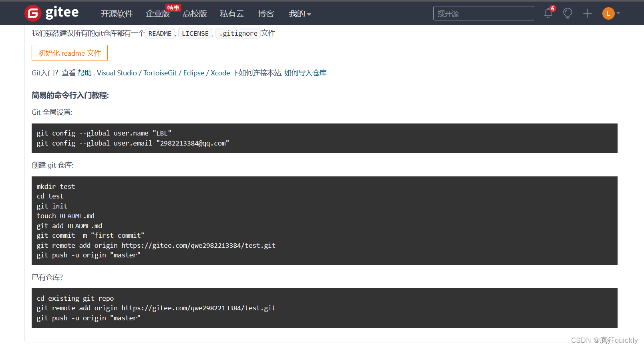Click the git commit first commit line
644x348 pixels.
point(91,235)
